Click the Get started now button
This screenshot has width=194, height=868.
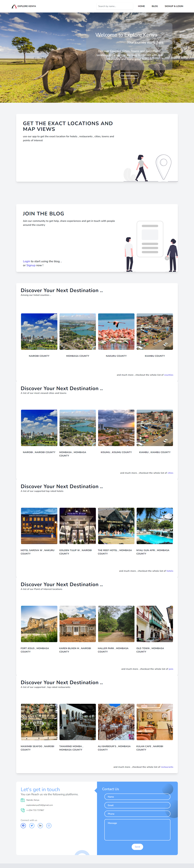tap(129, 75)
